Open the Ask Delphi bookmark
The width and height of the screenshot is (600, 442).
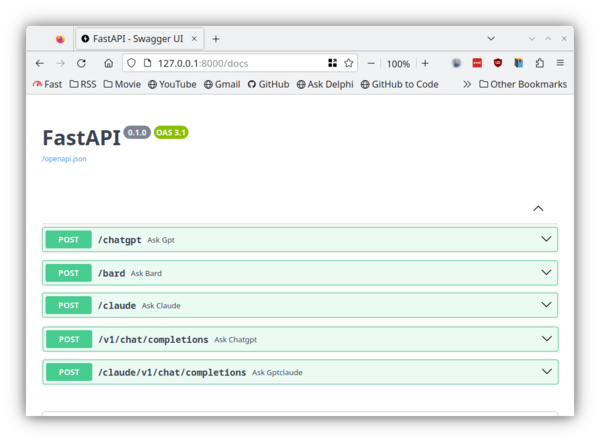(x=325, y=84)
